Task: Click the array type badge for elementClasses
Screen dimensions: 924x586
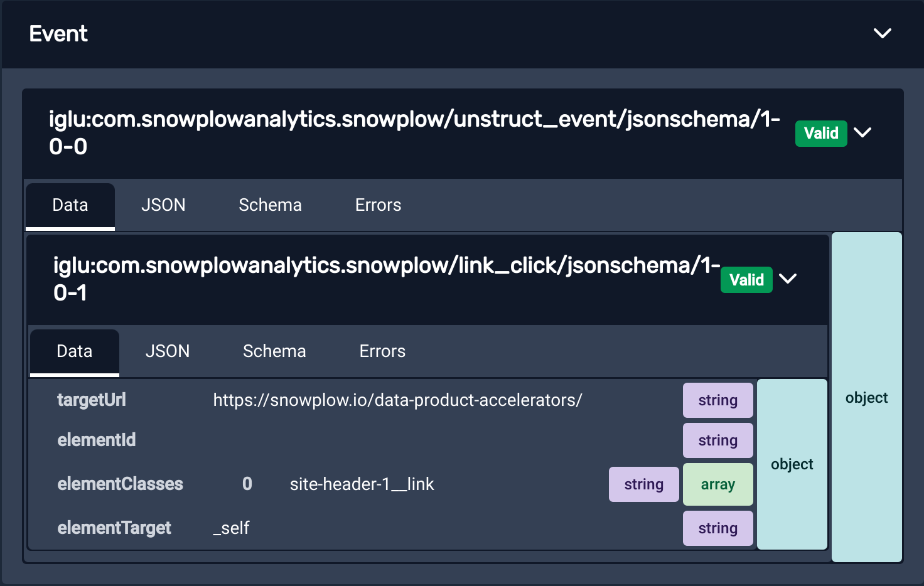Action: pyautogui.click(x=717, y=484)
